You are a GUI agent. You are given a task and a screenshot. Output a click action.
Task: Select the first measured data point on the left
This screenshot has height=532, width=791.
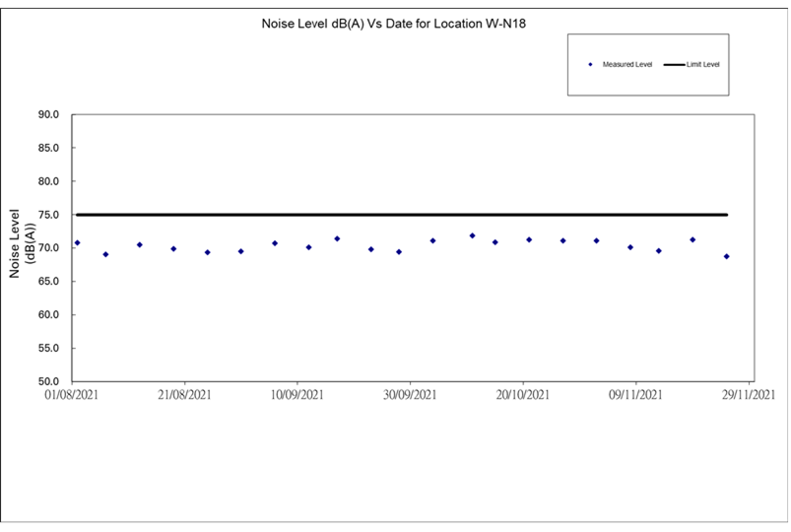click(77, 242)
